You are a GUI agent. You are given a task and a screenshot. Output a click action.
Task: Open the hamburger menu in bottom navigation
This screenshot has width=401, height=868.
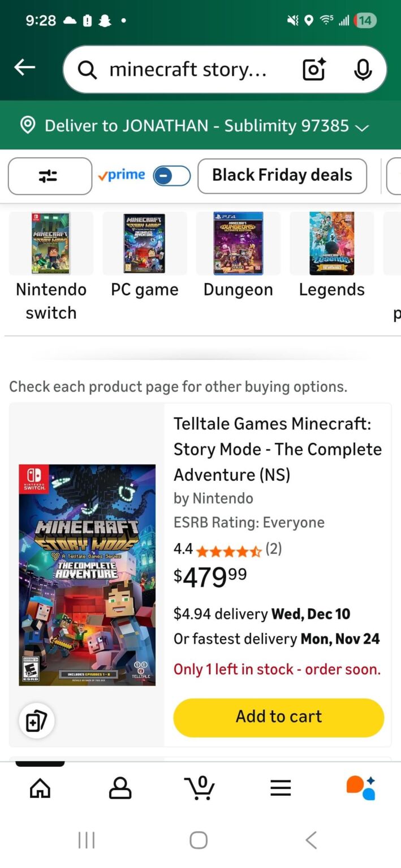pos(281,788)
